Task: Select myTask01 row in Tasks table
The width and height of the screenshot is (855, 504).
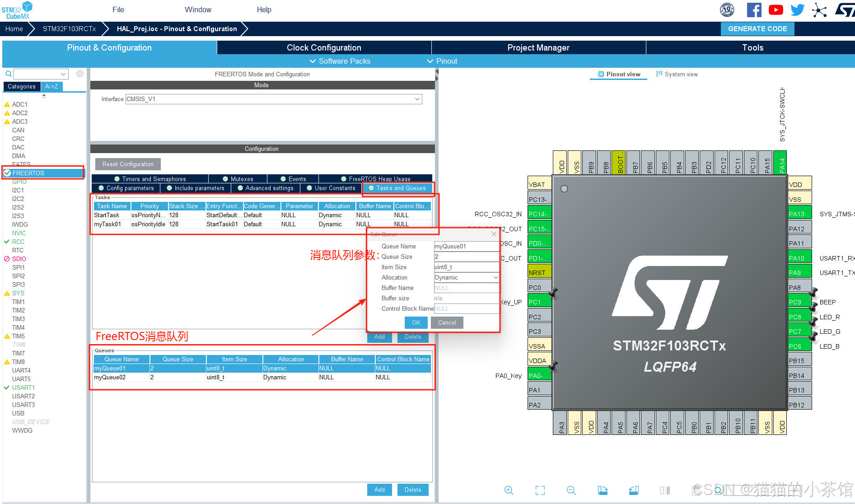Action: point(262,224)
